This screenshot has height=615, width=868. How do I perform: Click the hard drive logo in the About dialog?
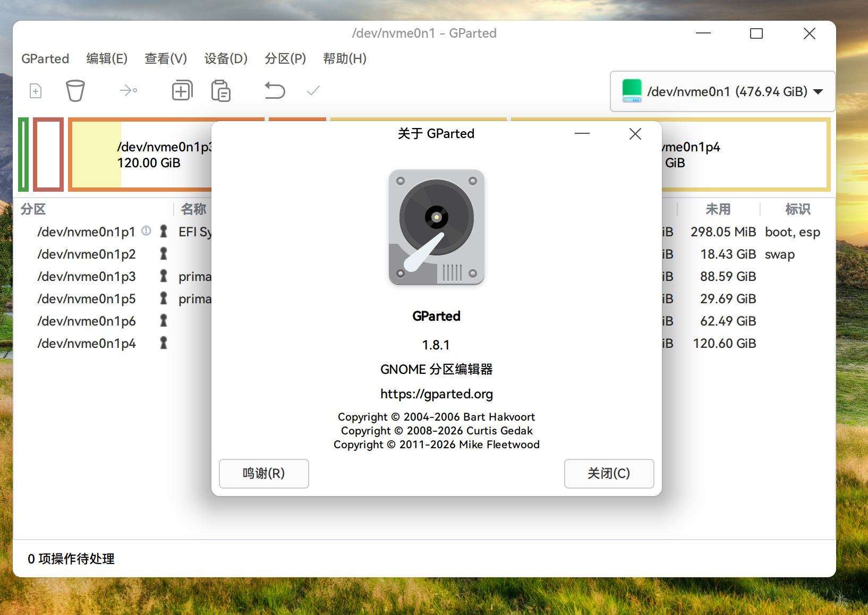(x=436, y=227)
